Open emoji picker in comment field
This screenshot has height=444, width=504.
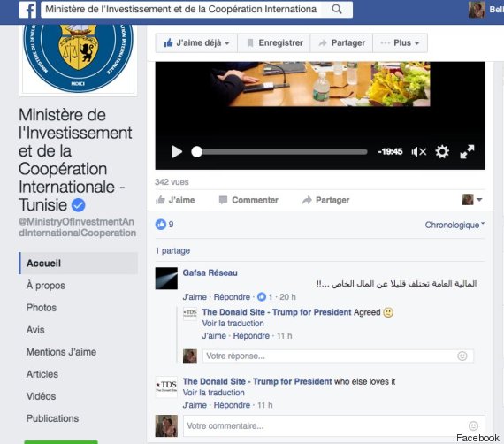tap(473, 425)
